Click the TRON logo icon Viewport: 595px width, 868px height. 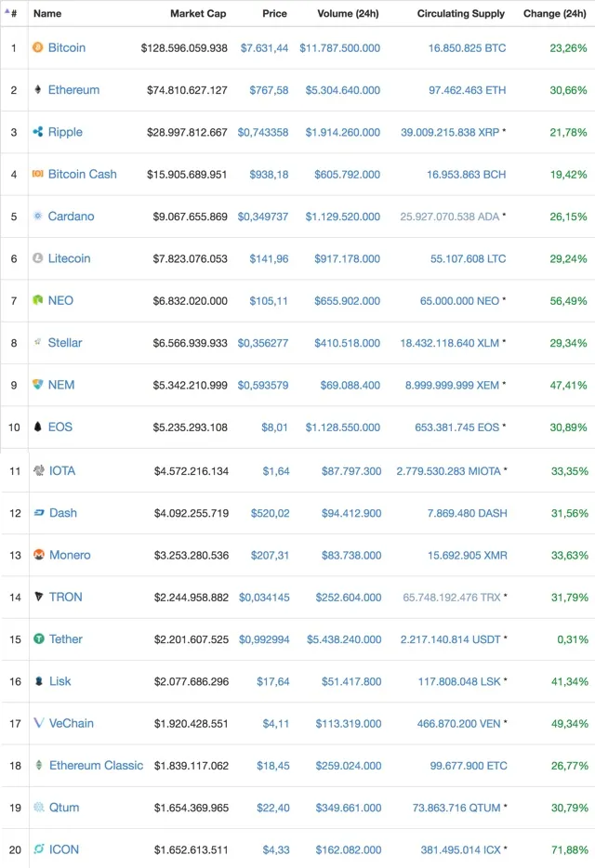pos(39,597)
